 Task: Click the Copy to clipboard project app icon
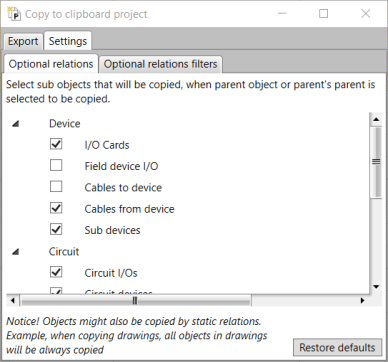[x=14, y=14]
